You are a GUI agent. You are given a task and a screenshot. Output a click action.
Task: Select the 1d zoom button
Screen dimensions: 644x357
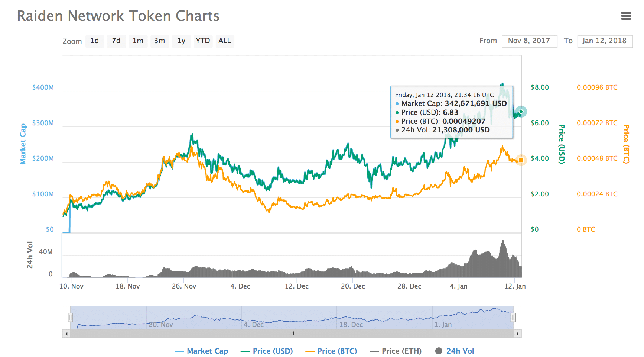95,41
